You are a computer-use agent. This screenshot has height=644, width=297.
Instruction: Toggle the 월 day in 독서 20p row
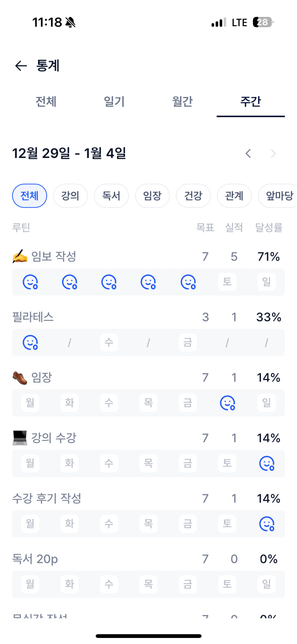pyautogui.click(x=30, y=584)
